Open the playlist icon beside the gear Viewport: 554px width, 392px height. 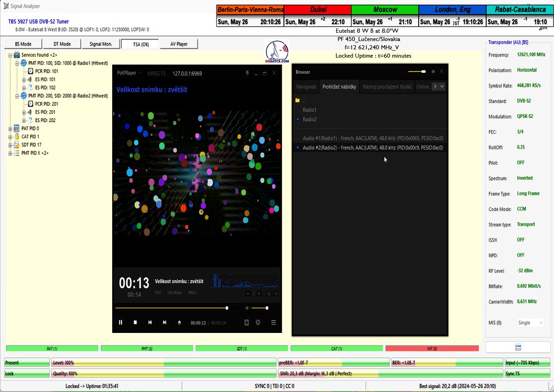247,322
